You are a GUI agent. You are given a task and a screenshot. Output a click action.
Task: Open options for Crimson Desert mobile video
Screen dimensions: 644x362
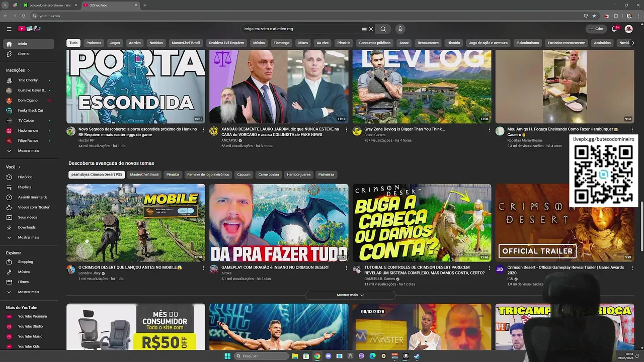coord(203,268)
